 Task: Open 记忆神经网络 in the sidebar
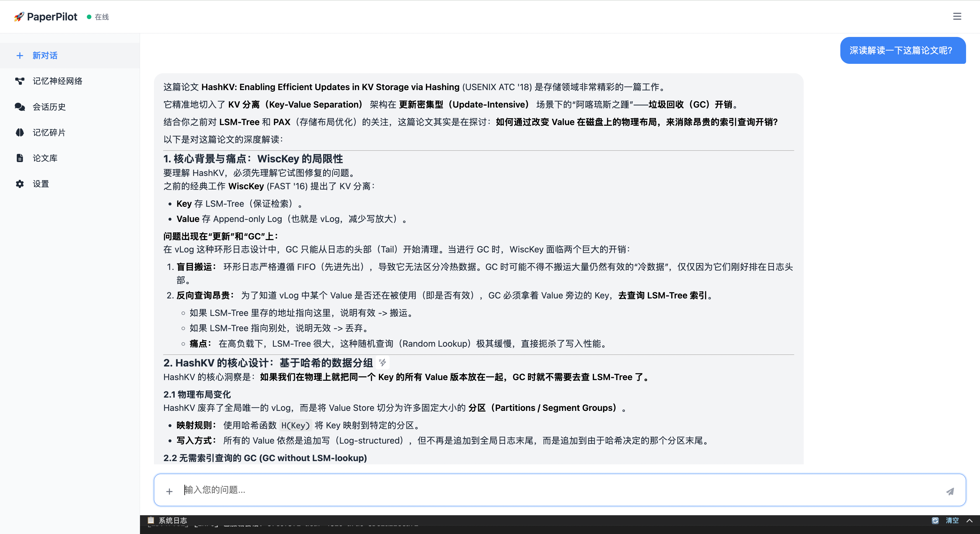click(x=70, y=81)
